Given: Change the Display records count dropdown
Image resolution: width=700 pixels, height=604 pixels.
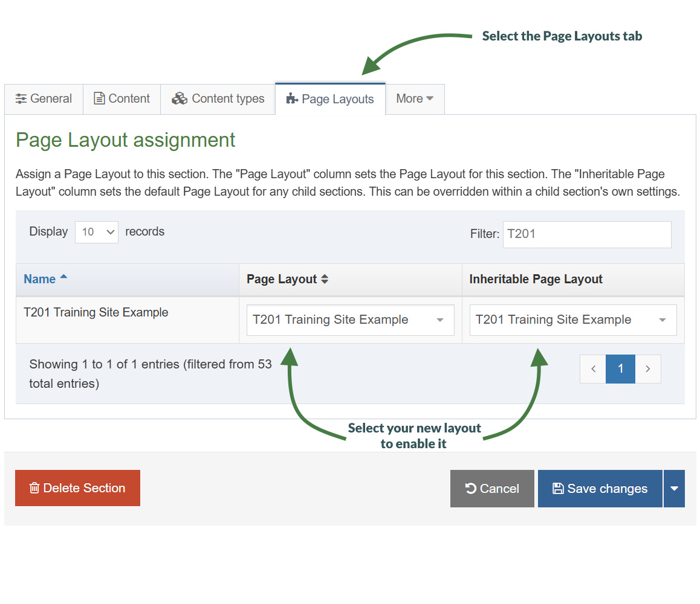Looking at the screenshot, I should [96, 232].
